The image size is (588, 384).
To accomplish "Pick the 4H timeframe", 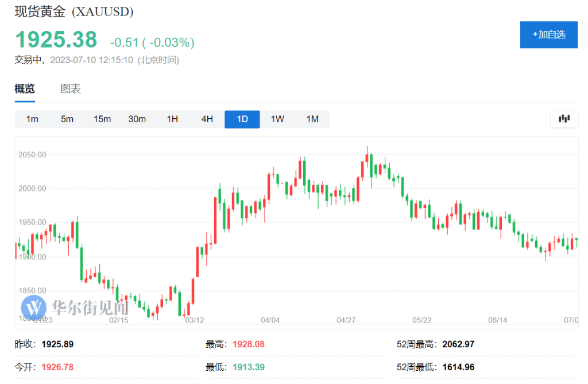I will [x=207, y=119].
